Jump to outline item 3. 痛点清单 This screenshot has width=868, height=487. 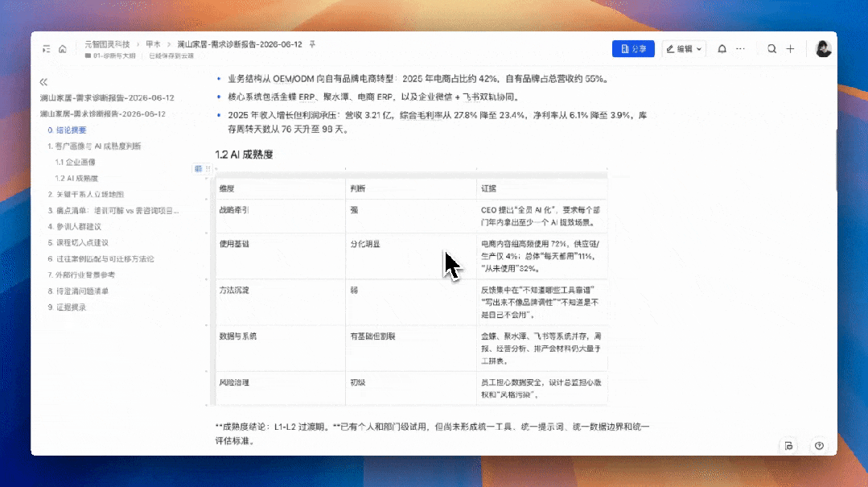coord(113,211)
